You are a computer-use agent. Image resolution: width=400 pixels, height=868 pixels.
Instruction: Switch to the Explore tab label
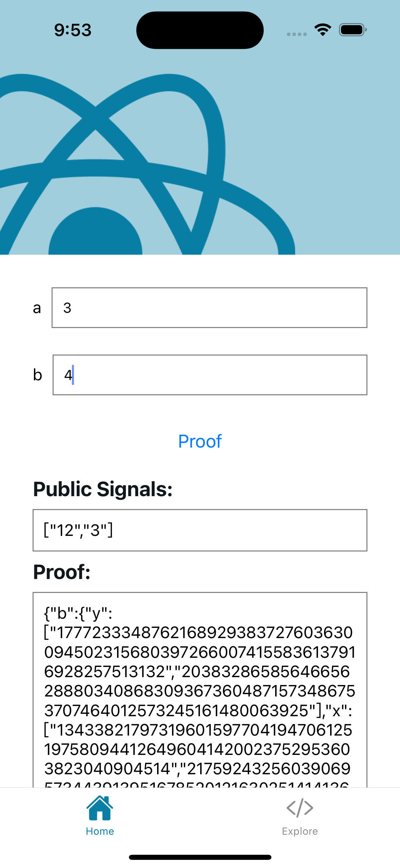tap(300, 831)
